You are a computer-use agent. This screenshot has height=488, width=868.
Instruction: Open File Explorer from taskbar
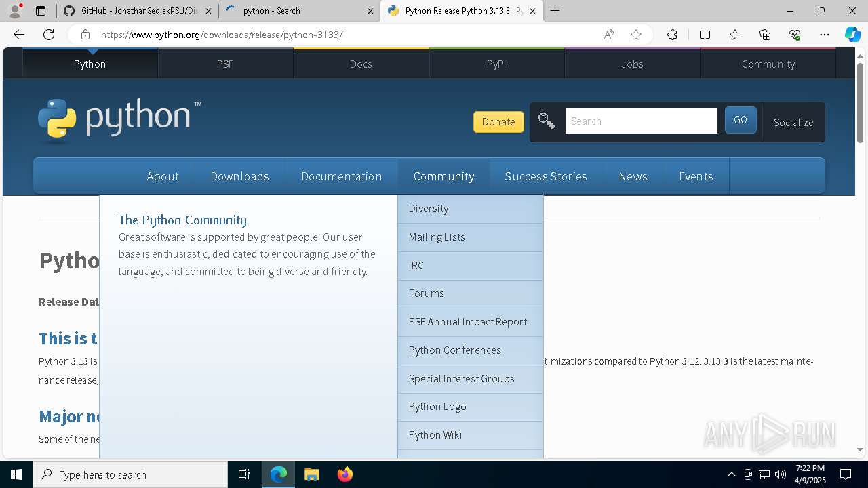311,474
